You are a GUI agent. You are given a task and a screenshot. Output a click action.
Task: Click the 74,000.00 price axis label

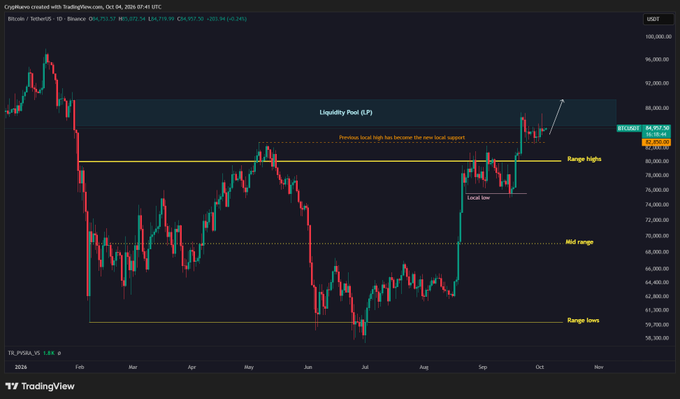click(x=658, y=205)
